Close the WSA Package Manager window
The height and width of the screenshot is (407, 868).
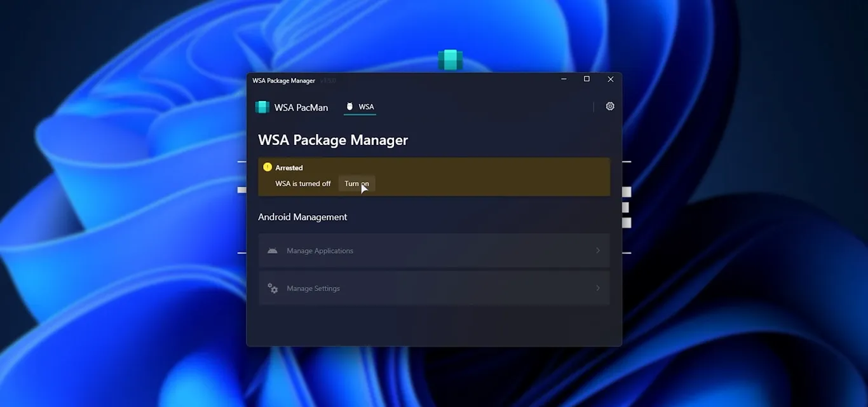(x=610, y=79)
